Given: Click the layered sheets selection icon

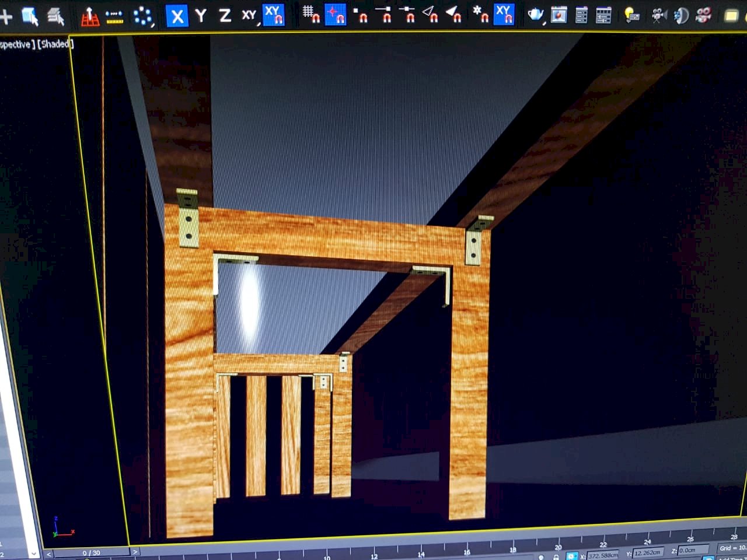Looking at the screenshot, I should pyautogui.click(x=55, y=16).
